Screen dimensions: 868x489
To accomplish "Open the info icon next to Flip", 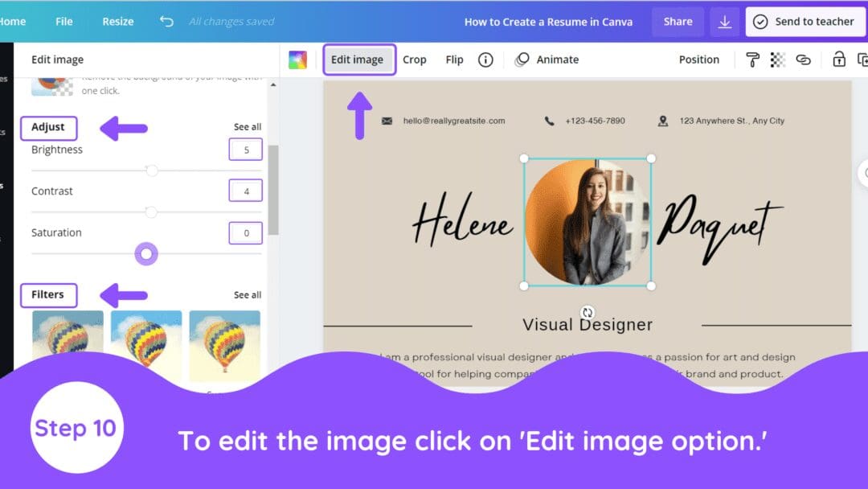I will click(485, 59).
